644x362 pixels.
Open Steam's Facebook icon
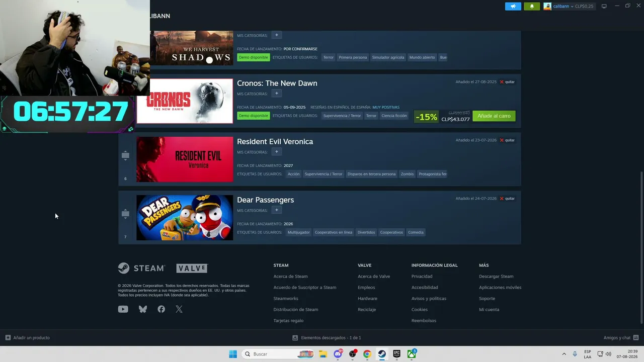click(x=161, y=309)
